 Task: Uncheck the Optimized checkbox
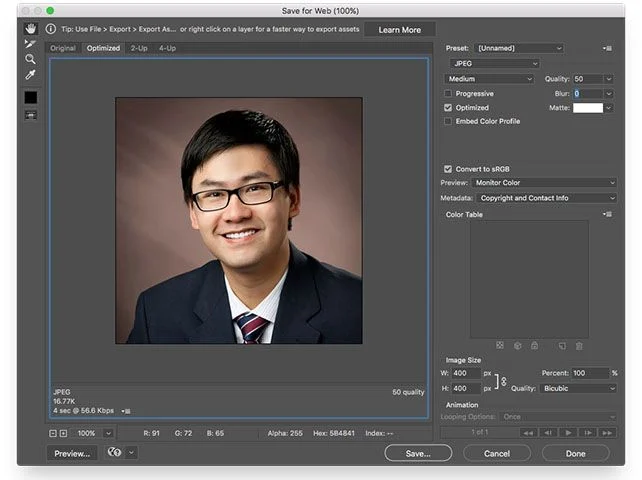point(448,107)
